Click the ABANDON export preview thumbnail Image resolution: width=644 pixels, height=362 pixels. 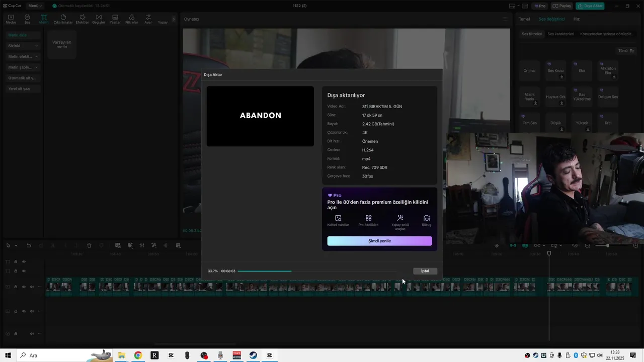(260, 116)
